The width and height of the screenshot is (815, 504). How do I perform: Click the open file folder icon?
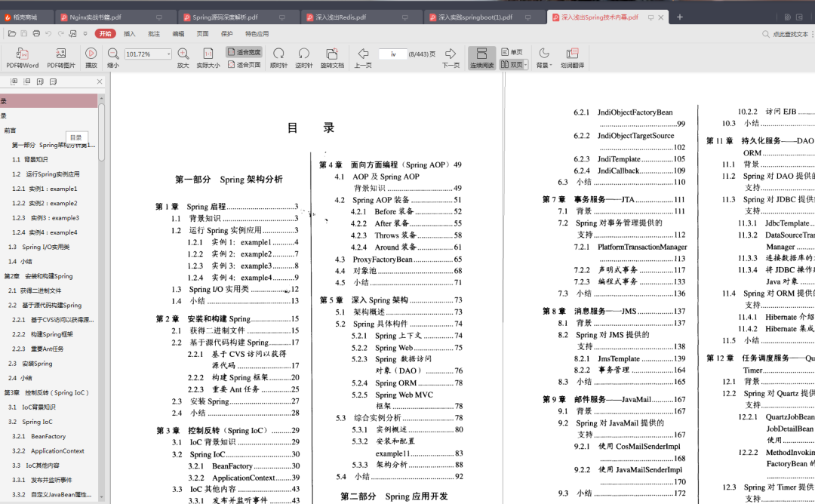[x=11, y=34]
